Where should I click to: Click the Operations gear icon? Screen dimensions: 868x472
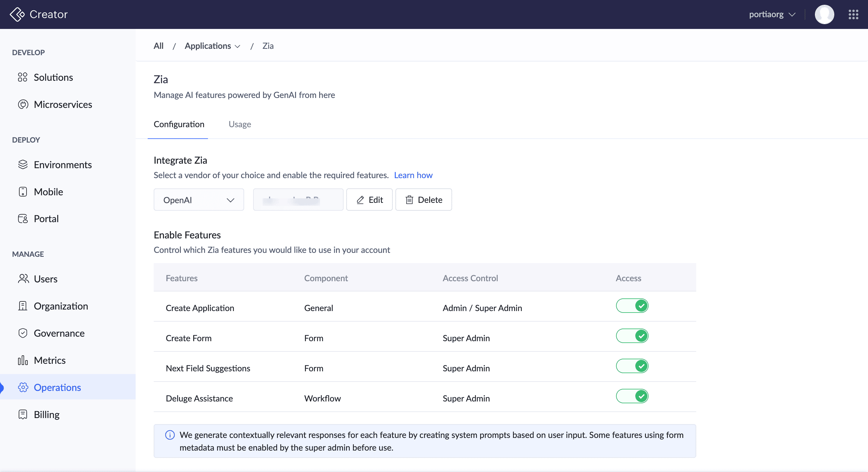click(x=23, y=387)
